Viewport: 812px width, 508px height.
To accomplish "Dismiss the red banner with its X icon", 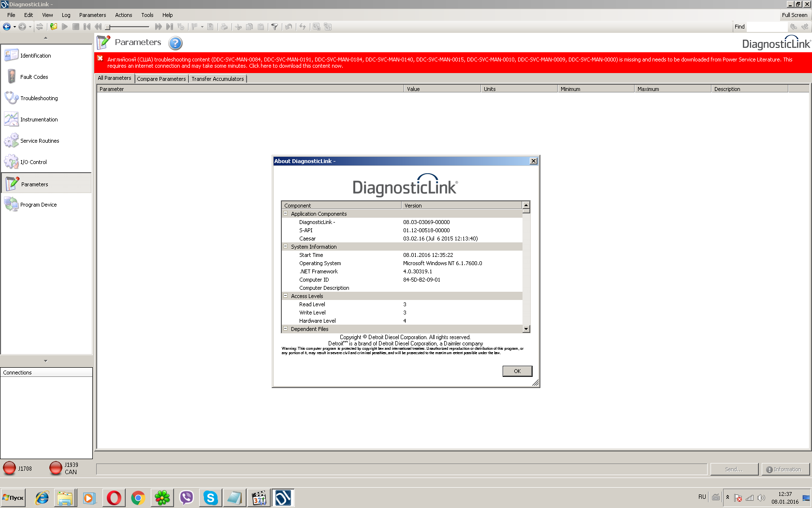I will tap(101, 59).
